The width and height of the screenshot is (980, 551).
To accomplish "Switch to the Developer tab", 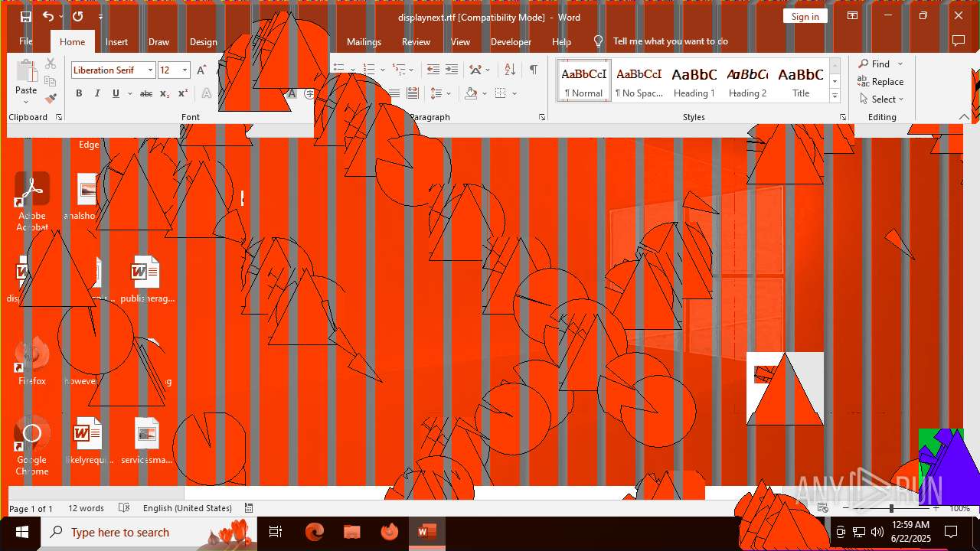I will tap(511, 41).
